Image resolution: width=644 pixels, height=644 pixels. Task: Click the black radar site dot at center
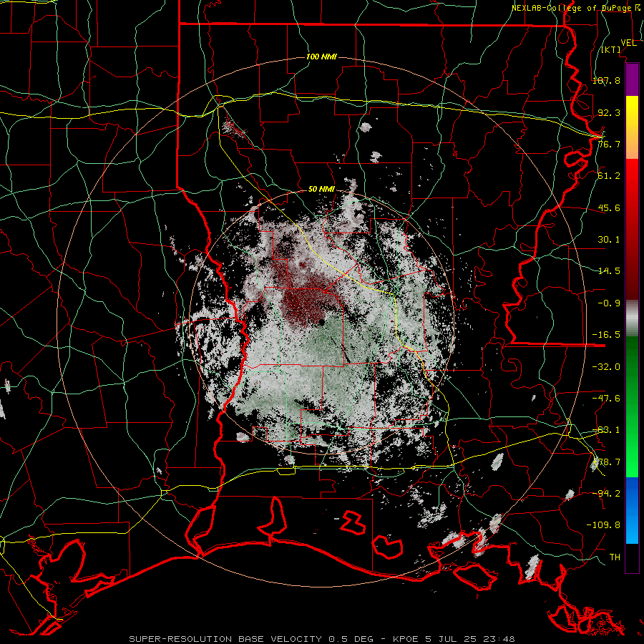(321, 323)
